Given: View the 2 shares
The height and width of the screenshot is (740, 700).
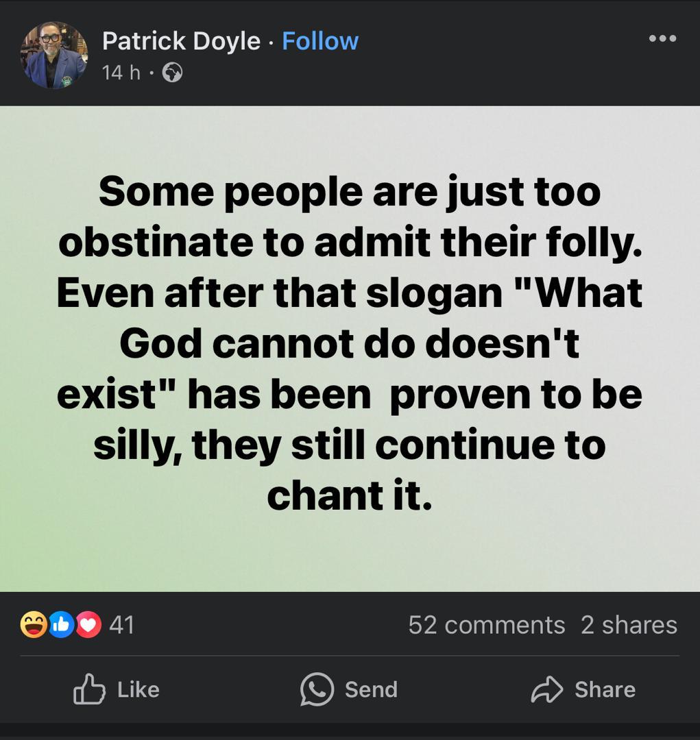Looking at the screenshot, I should (629, 624).
